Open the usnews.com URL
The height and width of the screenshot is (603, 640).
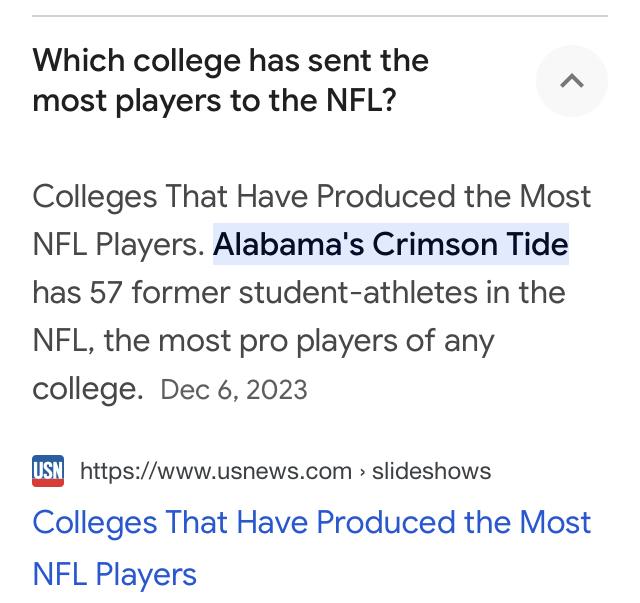(x=215, y=470)
